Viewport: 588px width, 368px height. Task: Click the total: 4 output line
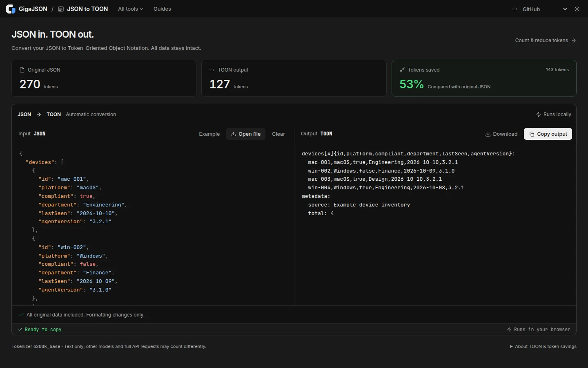click(x=321, y=213)
